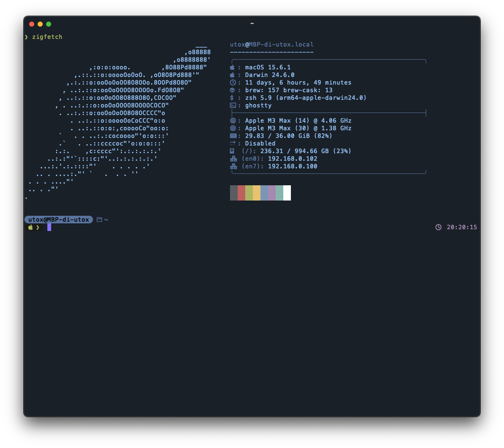Click the folder icon in the shell prompt
Viewport: 504px width, 448px height.
(99, 219)
